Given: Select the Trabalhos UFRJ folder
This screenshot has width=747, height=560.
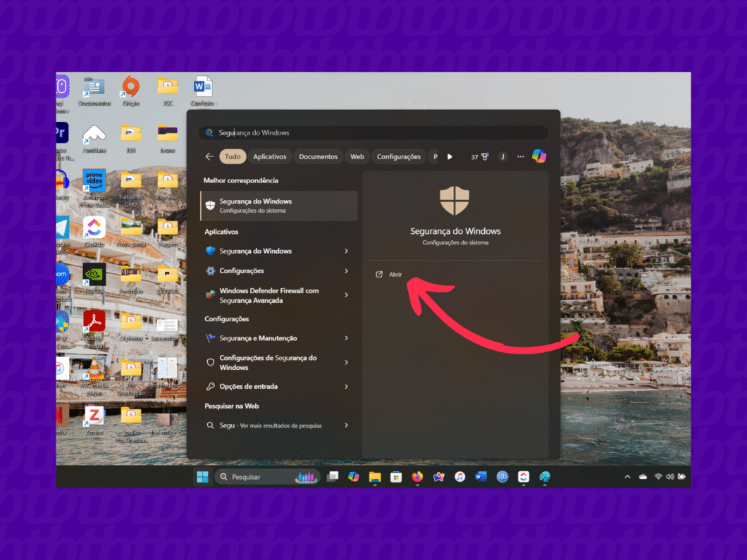Looking at the screenshot, I should click(x=131, y=189).
